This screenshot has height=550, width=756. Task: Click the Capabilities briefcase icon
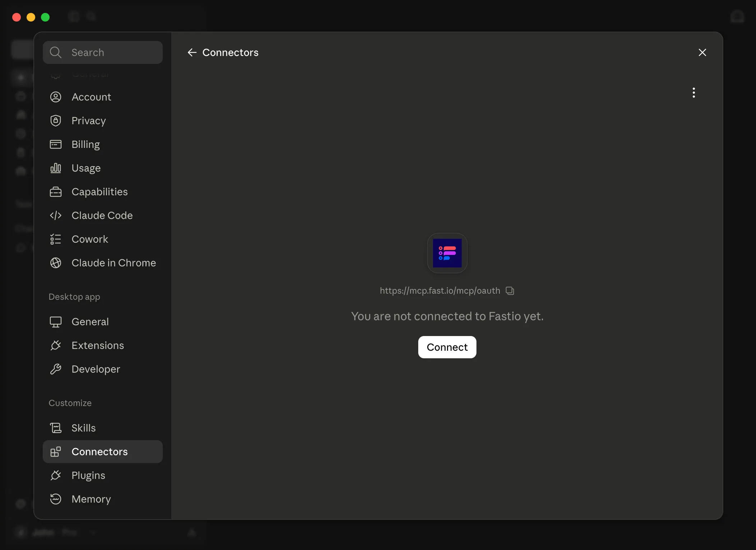56,192
